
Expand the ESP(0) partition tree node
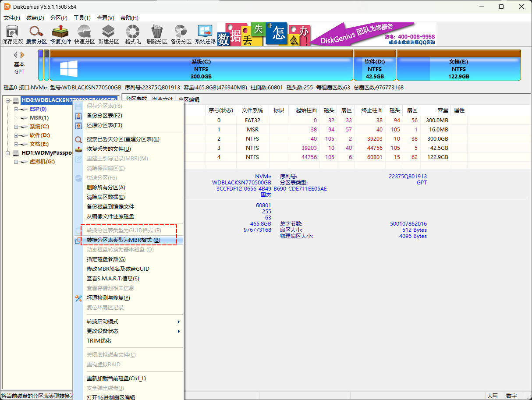[16, 109]
